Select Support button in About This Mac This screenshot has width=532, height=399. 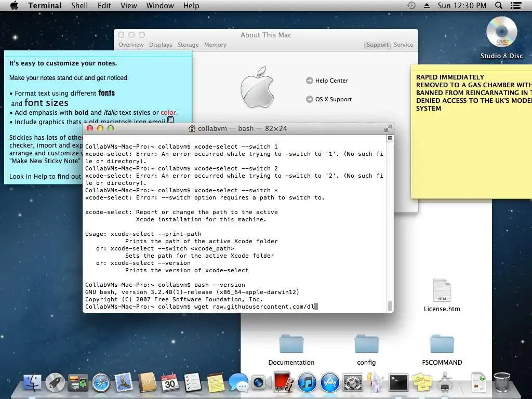[377, 45]
